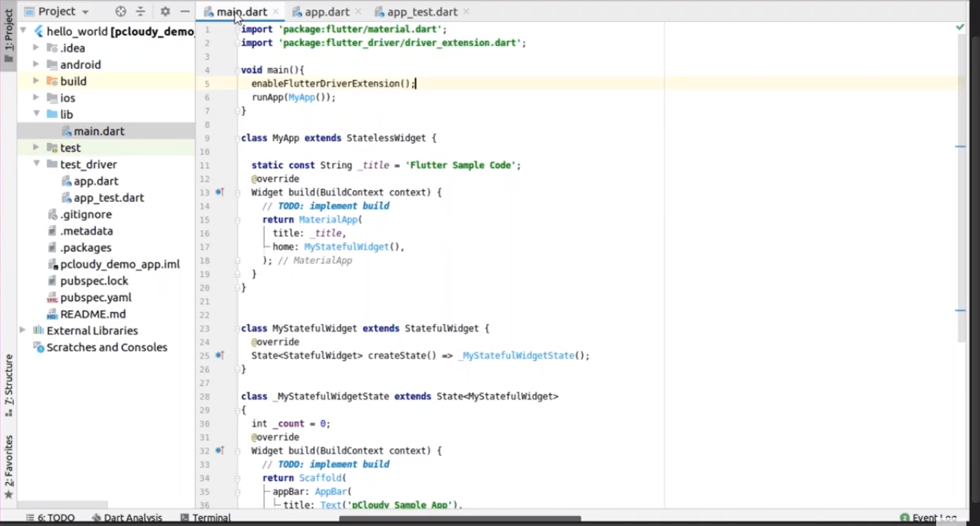
Task: Open pubspec.yaml in the project tree
Action: [95, 297]
